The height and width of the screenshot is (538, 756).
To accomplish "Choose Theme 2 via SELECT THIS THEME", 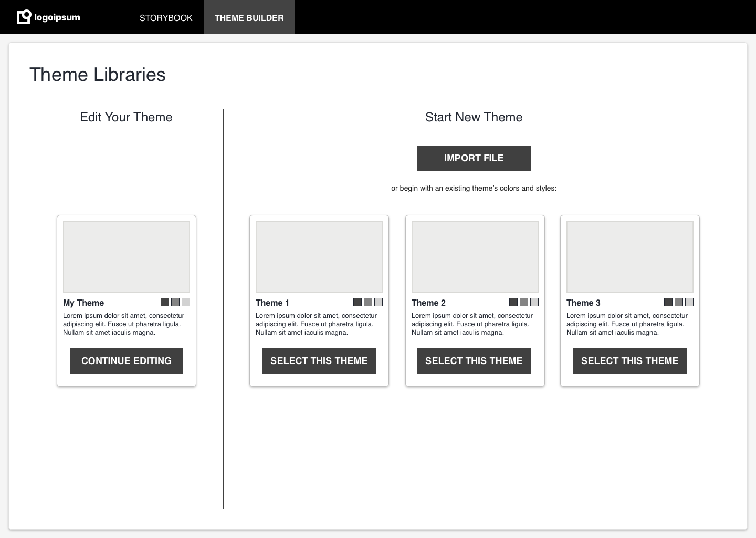I will point(474,361).
